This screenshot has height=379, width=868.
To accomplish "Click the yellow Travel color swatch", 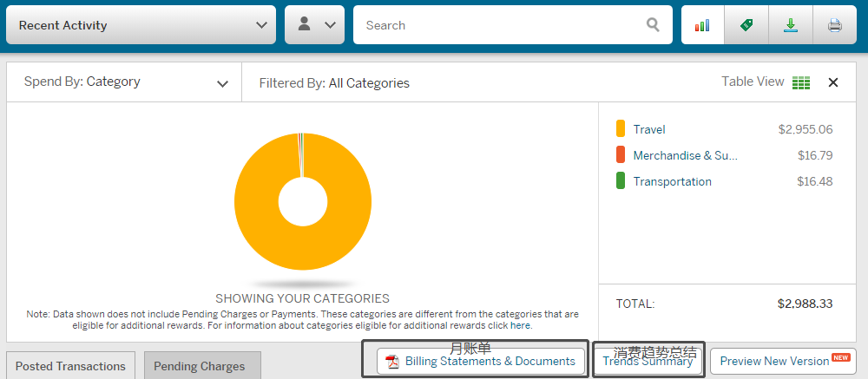I will (620, 129).
